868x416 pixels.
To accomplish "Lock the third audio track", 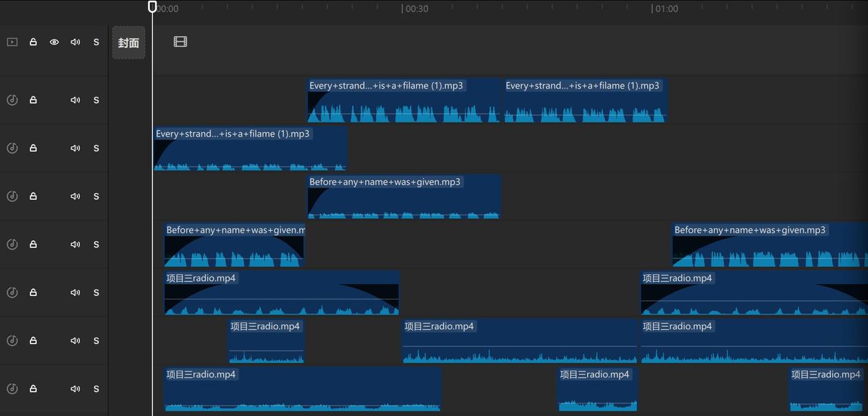I will click(x=33, y=196).
